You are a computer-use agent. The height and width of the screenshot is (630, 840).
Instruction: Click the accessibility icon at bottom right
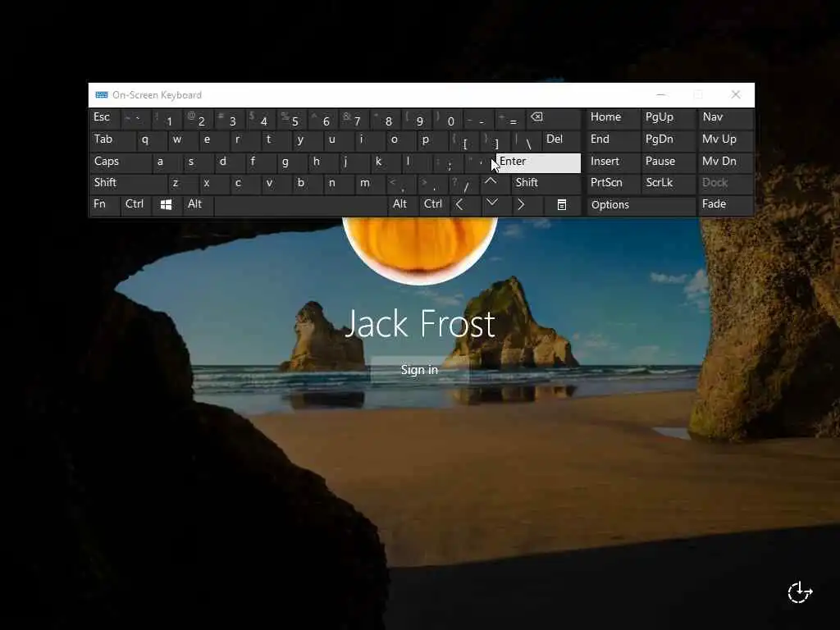point(800,592)
